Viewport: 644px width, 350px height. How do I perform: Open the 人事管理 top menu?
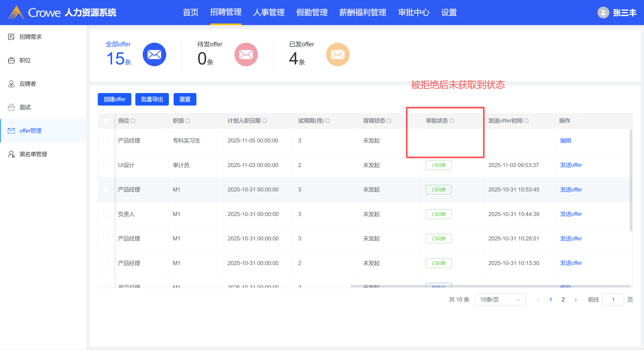pyautogui.click(x=269, y=13)
